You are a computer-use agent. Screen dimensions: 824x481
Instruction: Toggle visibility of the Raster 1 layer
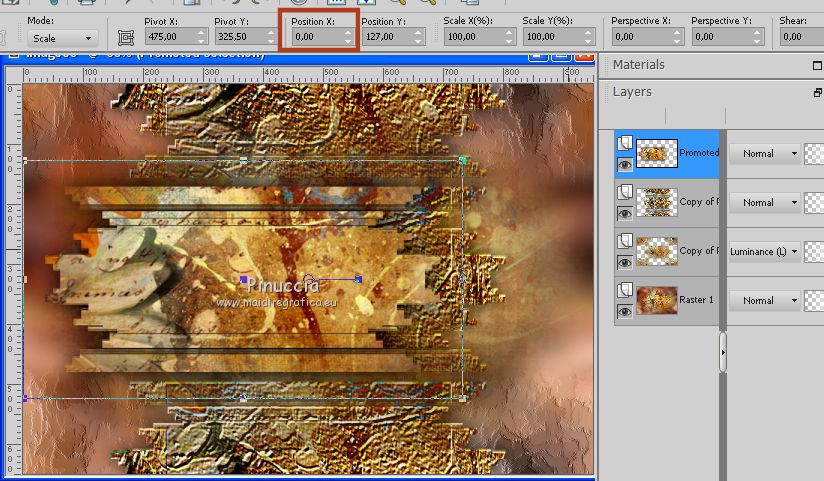pyautogui.click(x=624, y=311)
